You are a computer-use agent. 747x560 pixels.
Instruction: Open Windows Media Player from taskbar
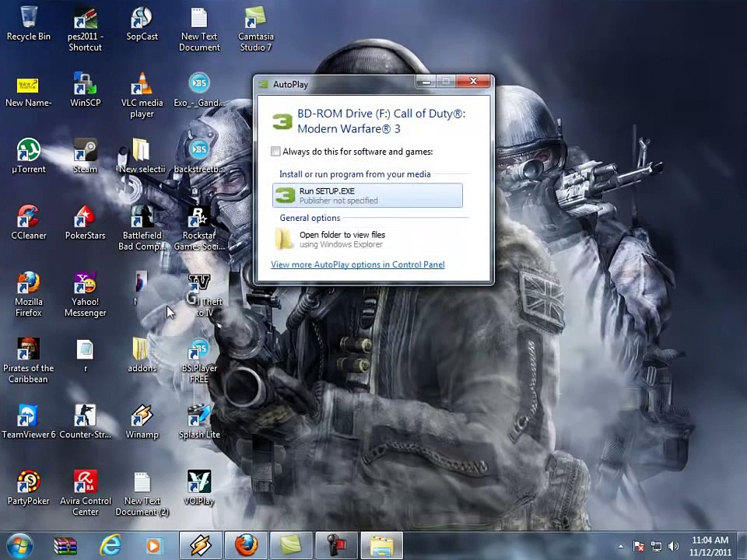[154, 546]
